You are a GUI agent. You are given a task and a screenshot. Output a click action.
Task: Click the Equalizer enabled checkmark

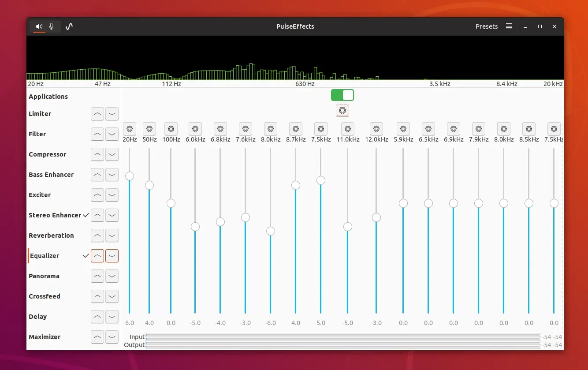(x=86, y=255)
